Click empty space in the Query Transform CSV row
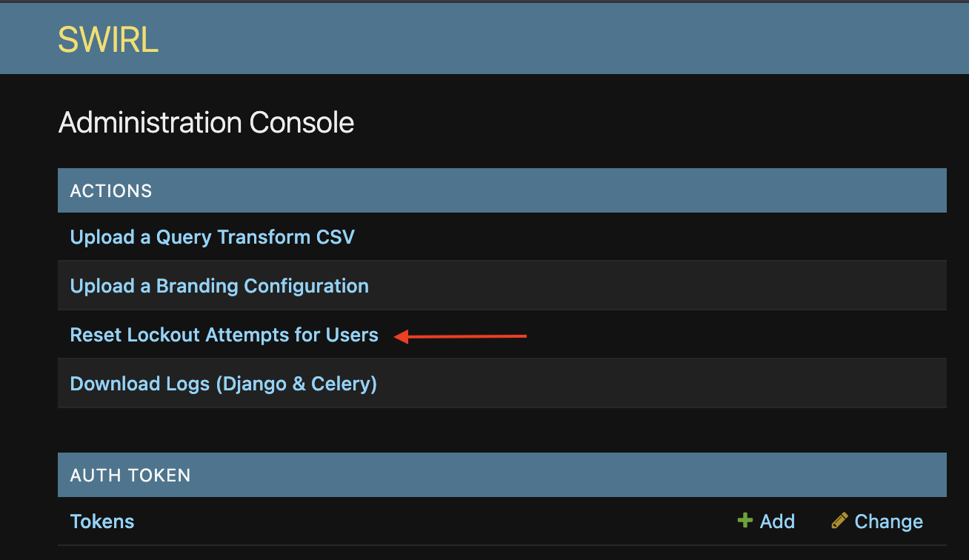Image resolution: width=969 pixels, height=560 pixels. pos(652,237)
